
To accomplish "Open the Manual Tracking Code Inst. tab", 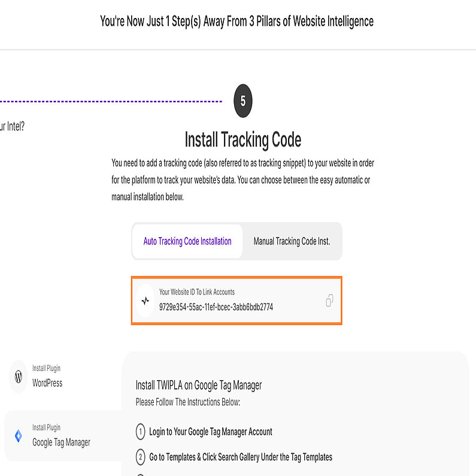I will coord(292,242).
